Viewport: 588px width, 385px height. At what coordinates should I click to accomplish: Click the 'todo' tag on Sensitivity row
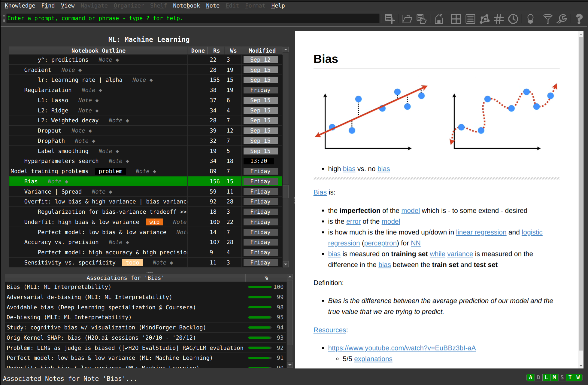click(132, 263)
